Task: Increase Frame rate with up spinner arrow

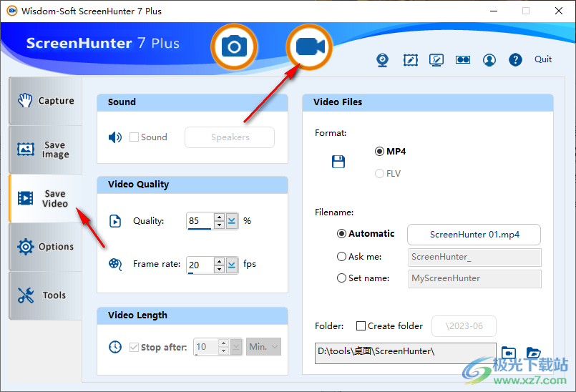Action: pyautogui.click(x=219, y=261)
